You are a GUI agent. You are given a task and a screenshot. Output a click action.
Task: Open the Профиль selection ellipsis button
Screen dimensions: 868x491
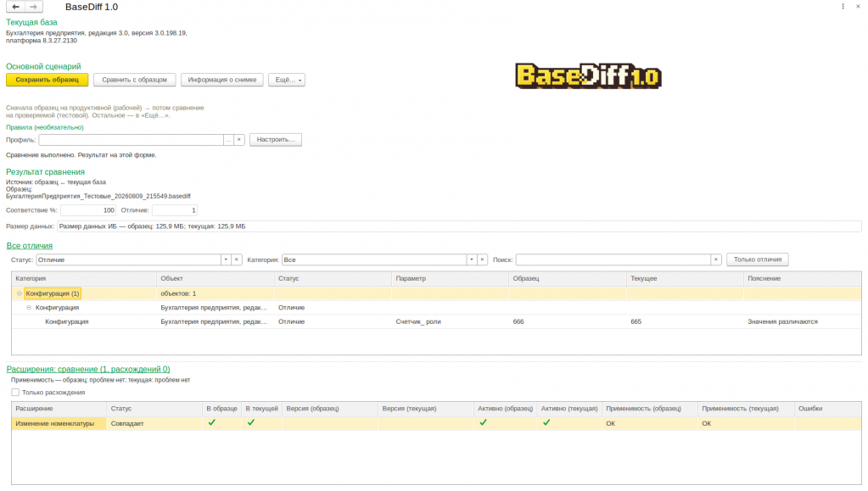tap(228, 139)
